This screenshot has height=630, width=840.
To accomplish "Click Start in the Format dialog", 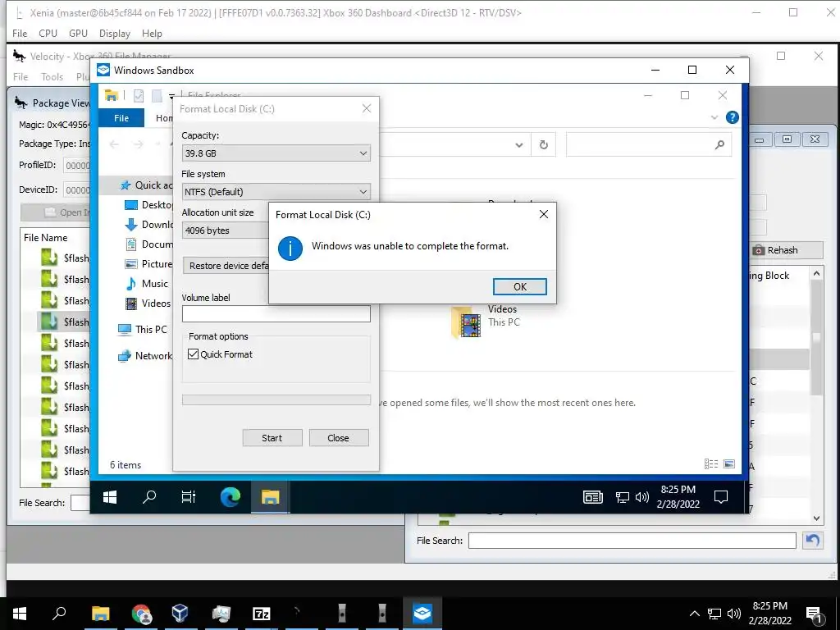I will (x=272, y=438).
